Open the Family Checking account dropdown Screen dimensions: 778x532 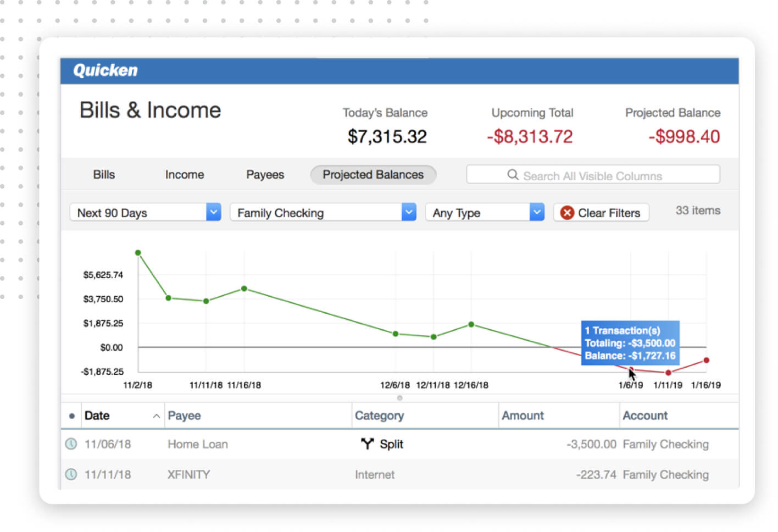(323, 212)
